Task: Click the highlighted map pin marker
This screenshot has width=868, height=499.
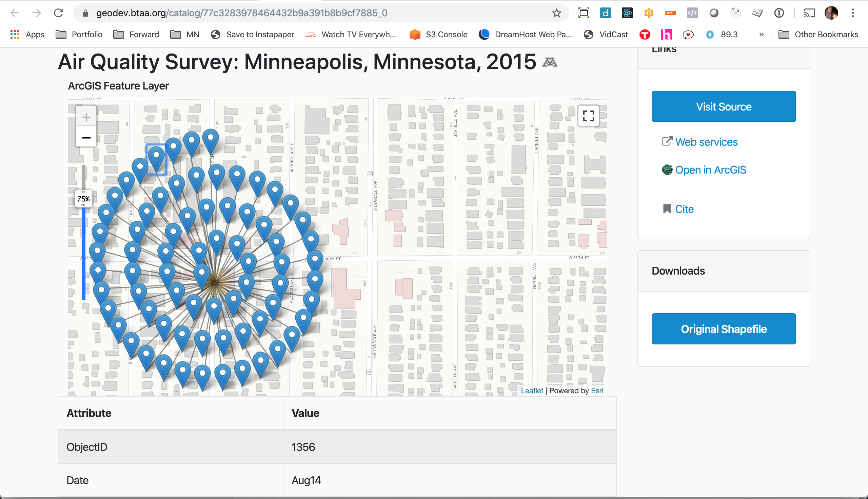Action: [156, 157]
